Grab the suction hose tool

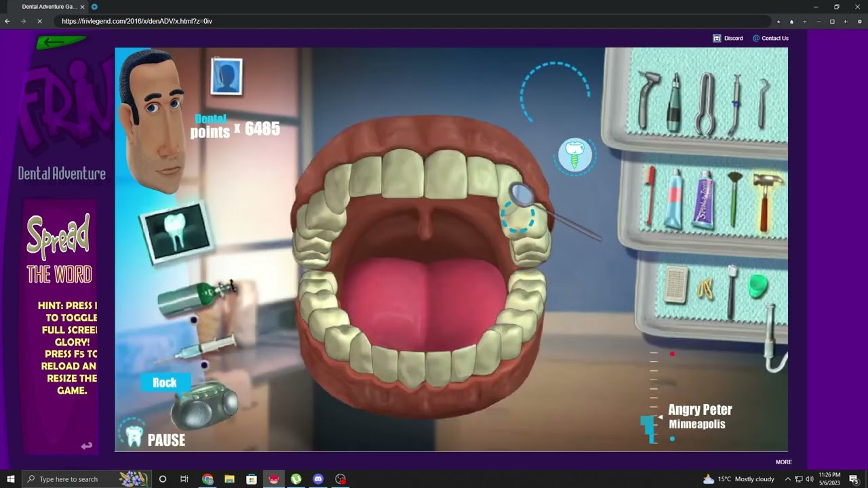click(x=773, y=338)
